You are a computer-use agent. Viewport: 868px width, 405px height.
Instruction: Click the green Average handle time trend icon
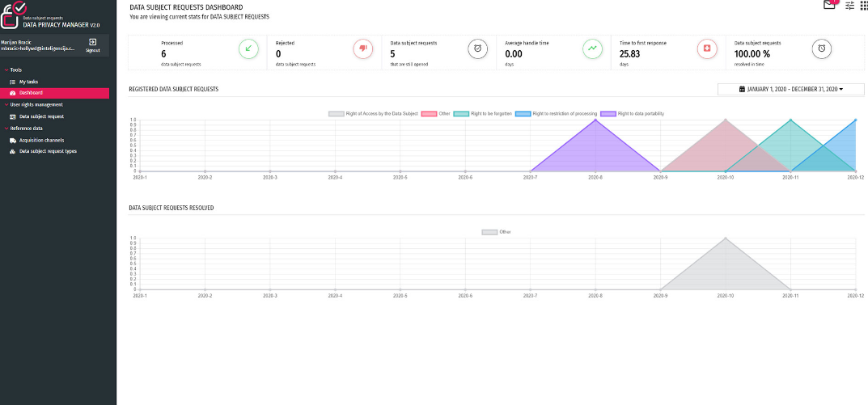tap(592, 49)
